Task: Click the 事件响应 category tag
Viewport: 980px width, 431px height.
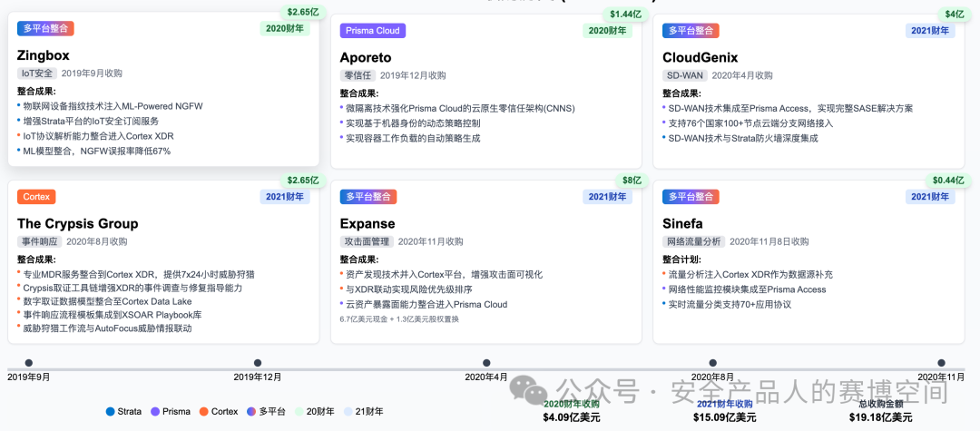Action: tap(39, 241)
